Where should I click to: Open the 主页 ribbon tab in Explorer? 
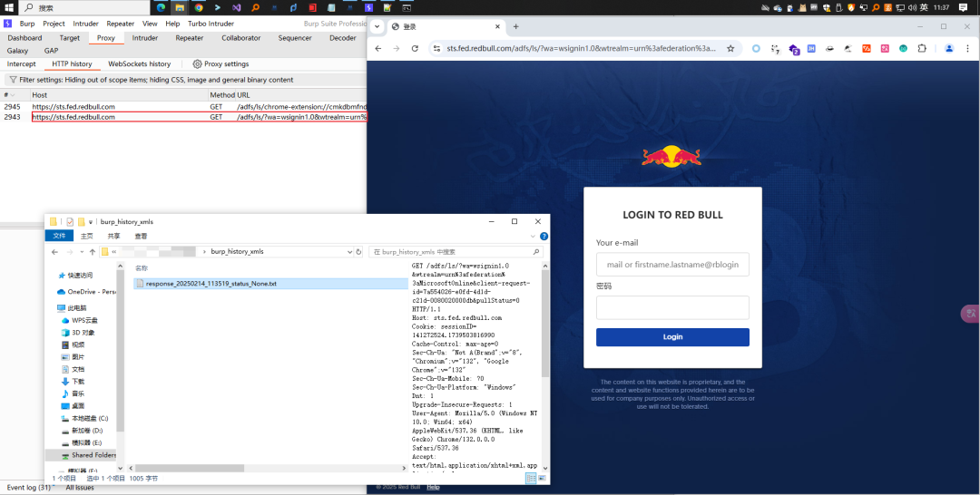[87, 236]
